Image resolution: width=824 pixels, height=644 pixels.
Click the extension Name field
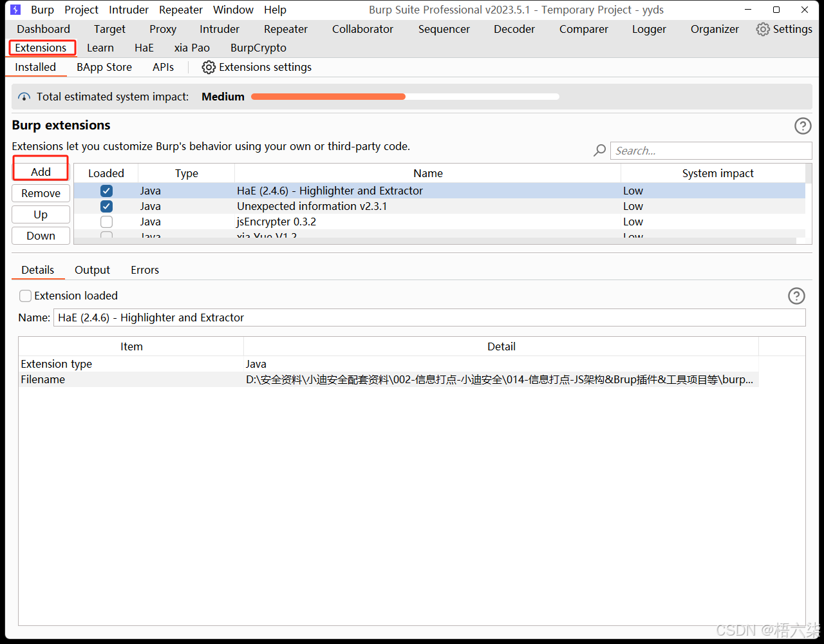pos(429,317)
